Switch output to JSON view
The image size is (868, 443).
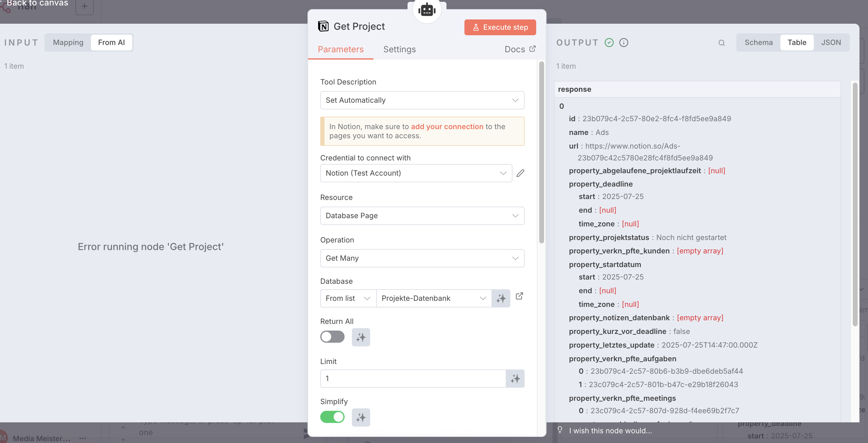(x=831, y=43)
